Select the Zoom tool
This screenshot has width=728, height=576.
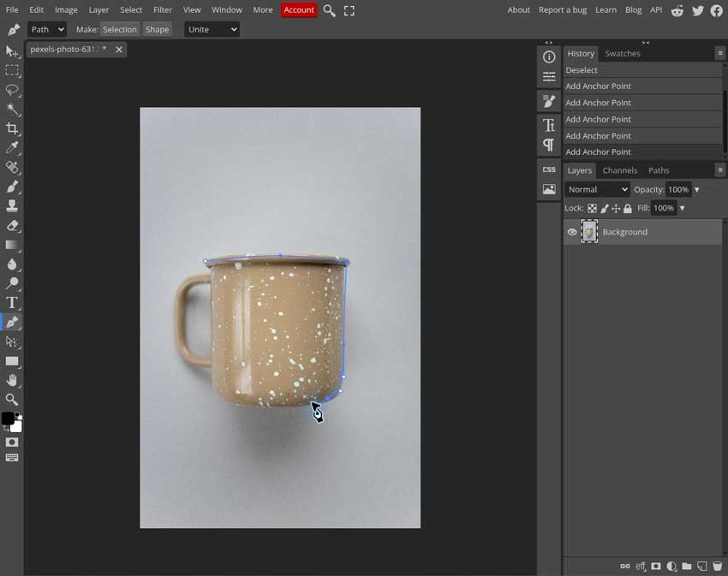(x=12, y=399)
